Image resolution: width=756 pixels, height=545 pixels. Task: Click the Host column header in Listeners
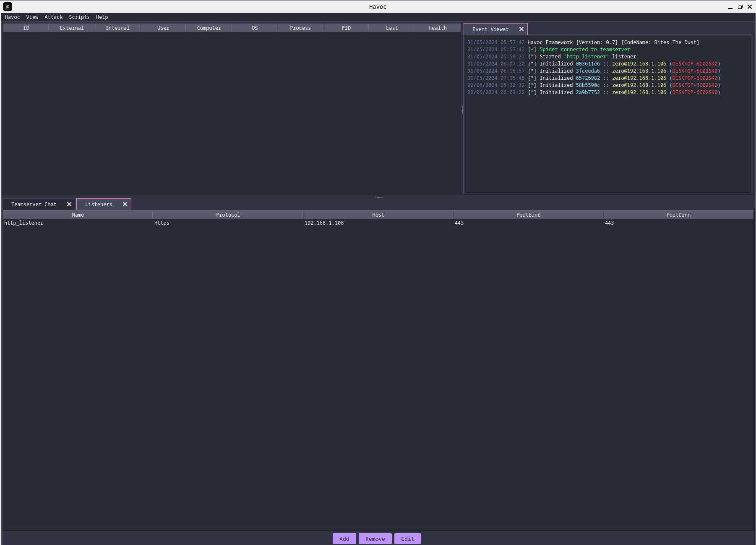[x=378, y=215]
